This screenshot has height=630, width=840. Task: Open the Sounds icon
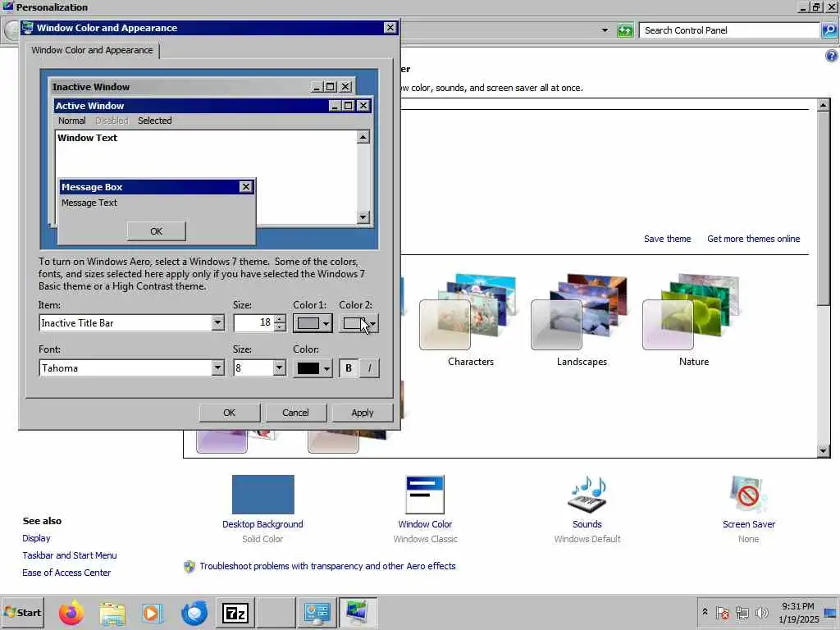[587, 494]
